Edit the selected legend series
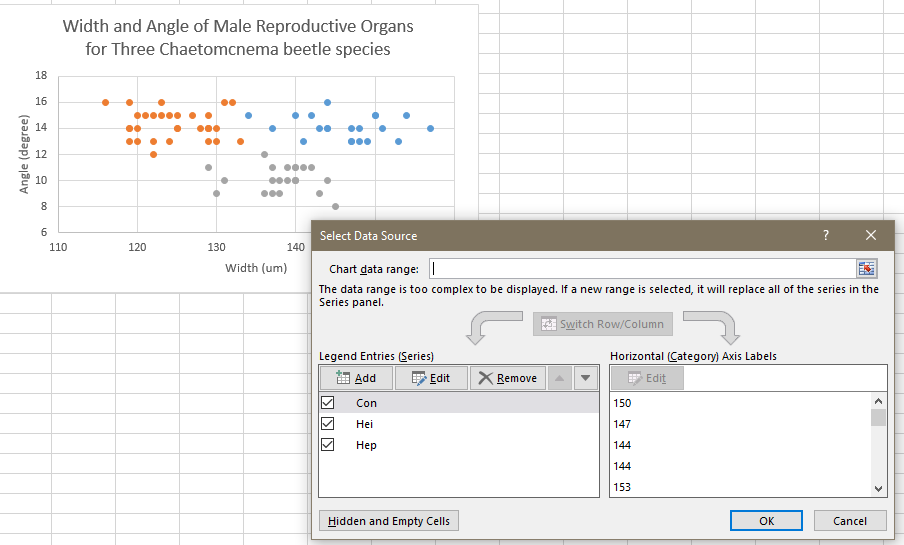Image resolution: width=904 pixels, height=545 pixels. [431, 378]
